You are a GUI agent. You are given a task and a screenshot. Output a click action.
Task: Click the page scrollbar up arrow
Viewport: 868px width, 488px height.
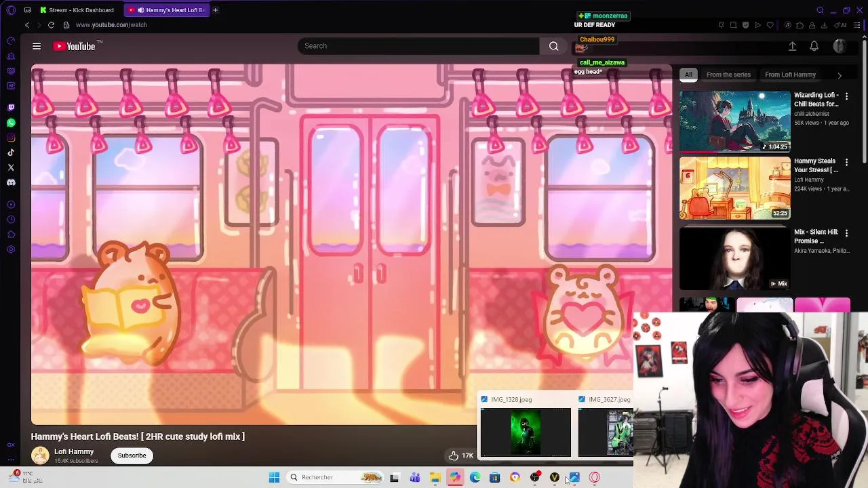coord(865,36)
